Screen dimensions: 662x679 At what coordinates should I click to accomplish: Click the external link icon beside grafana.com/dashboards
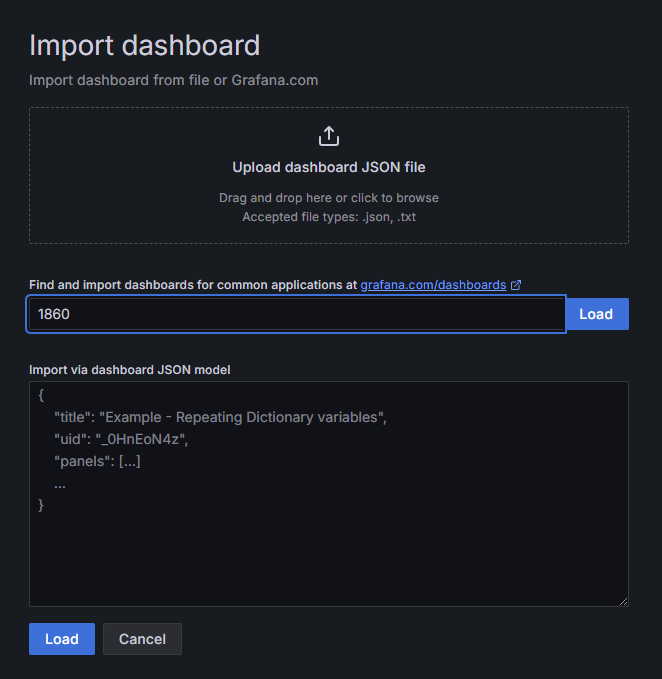coord(516,285)
